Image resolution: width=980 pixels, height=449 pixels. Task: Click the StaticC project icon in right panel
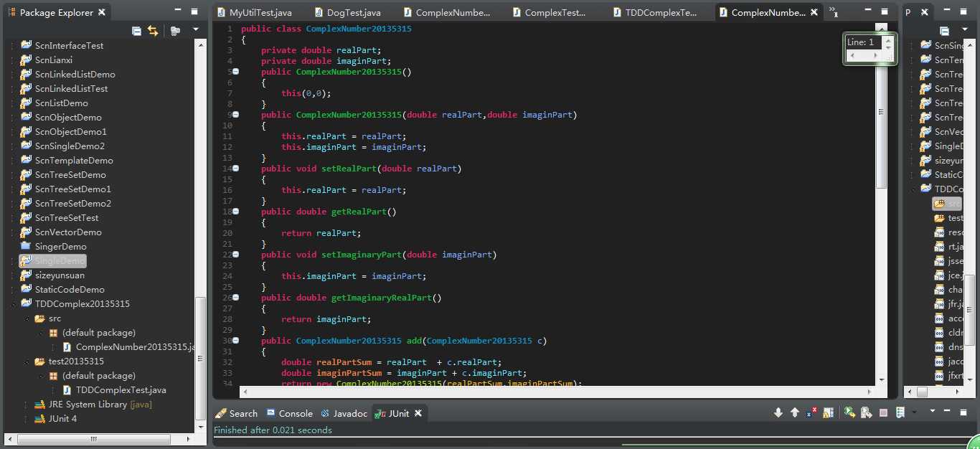coord(925,174)
